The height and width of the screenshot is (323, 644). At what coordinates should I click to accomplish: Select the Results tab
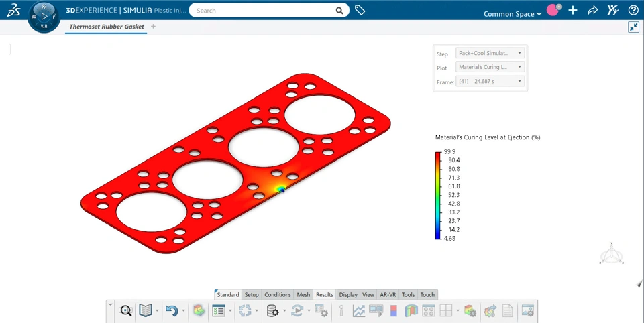[325, 295]
